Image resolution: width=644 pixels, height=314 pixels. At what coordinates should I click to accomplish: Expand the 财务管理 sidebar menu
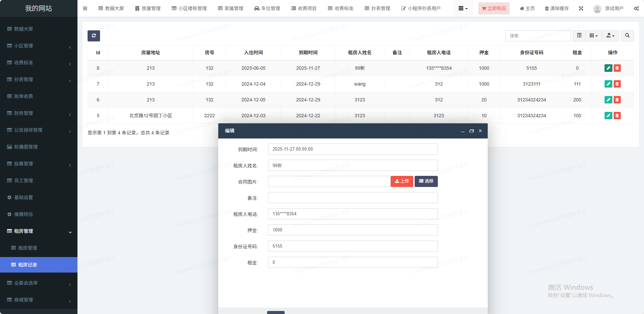(x=39, y=113)
